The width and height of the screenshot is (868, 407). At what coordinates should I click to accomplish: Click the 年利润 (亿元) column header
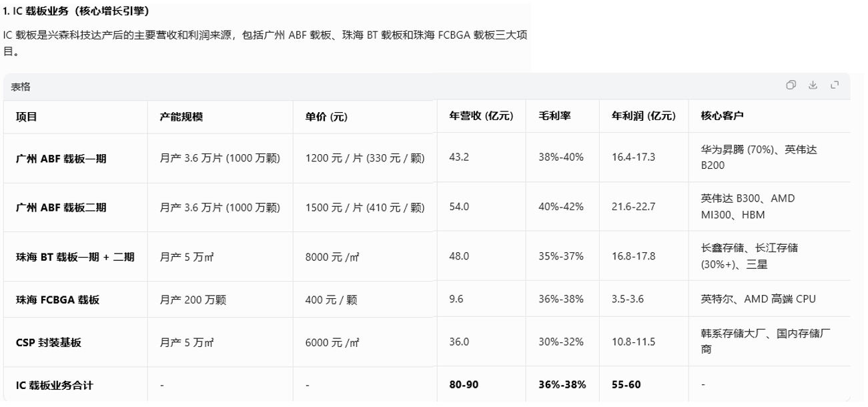[x=643, y=115]
